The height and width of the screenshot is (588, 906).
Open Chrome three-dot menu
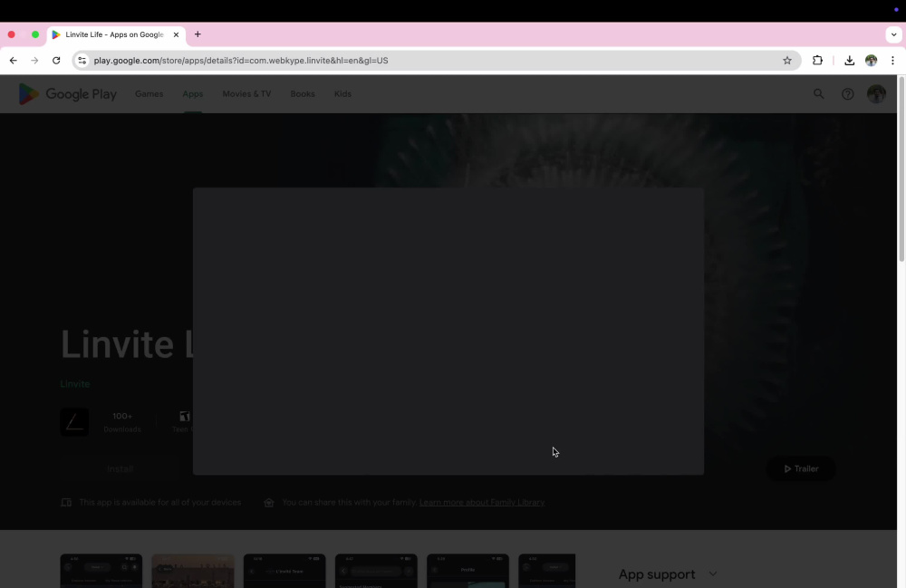point(892,60)
